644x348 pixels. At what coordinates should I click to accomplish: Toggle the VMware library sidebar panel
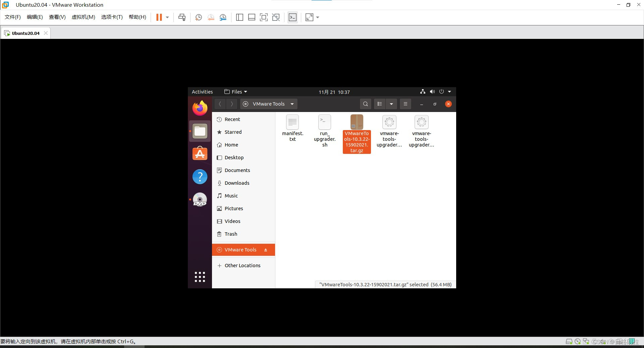pyautogui.click(x=239, y=17)
